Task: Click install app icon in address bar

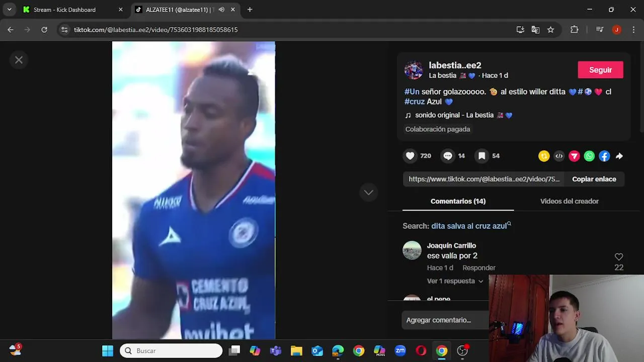Action: point(520,30)
